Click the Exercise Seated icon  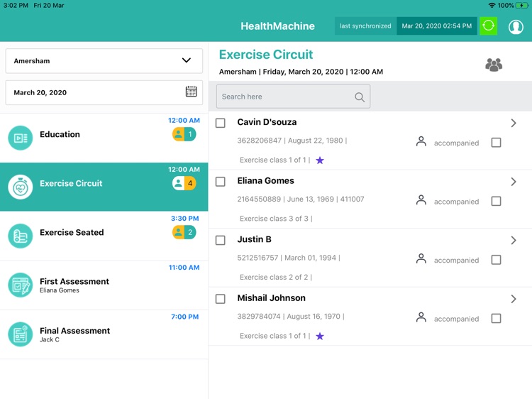tap(21, 236)
